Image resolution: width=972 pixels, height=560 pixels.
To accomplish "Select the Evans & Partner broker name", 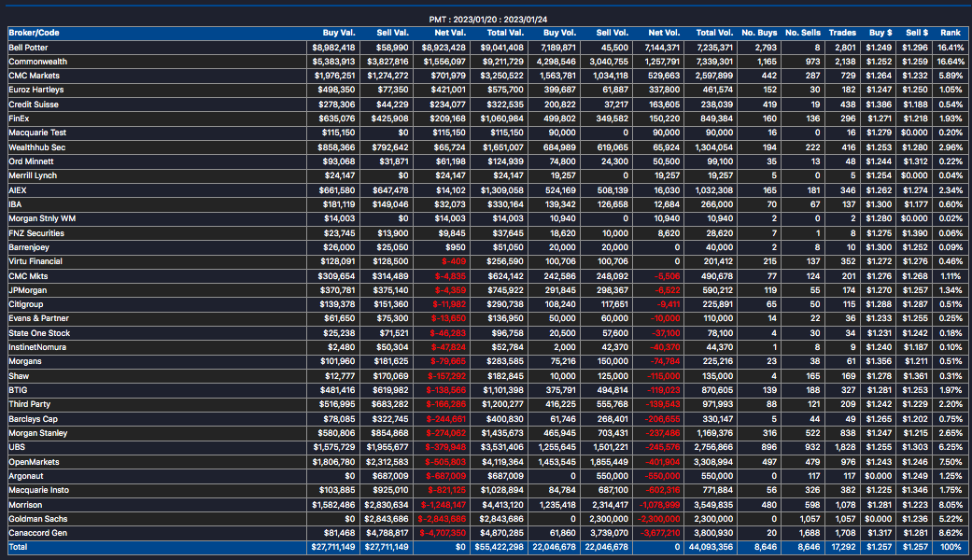I will point(38,318).
